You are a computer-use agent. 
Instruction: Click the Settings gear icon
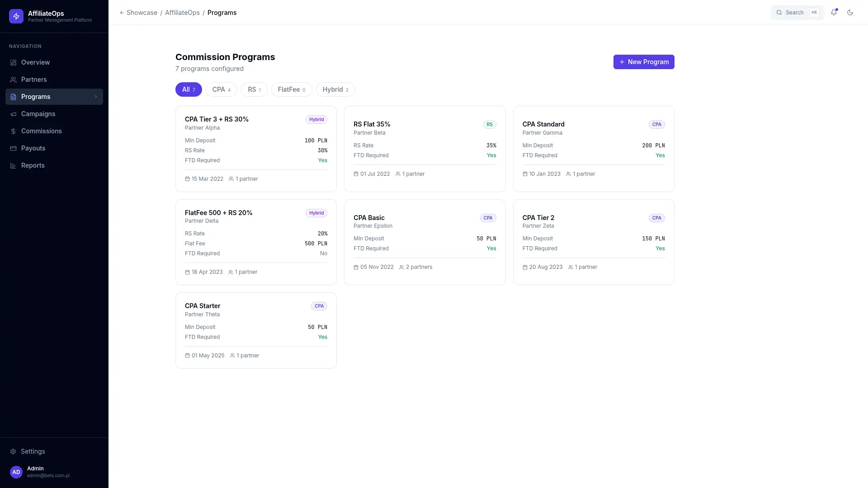coord(13,451)
